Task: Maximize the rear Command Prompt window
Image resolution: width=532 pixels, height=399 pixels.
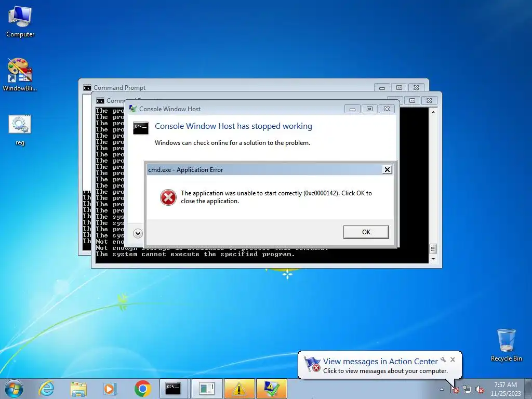Action: 399,87
